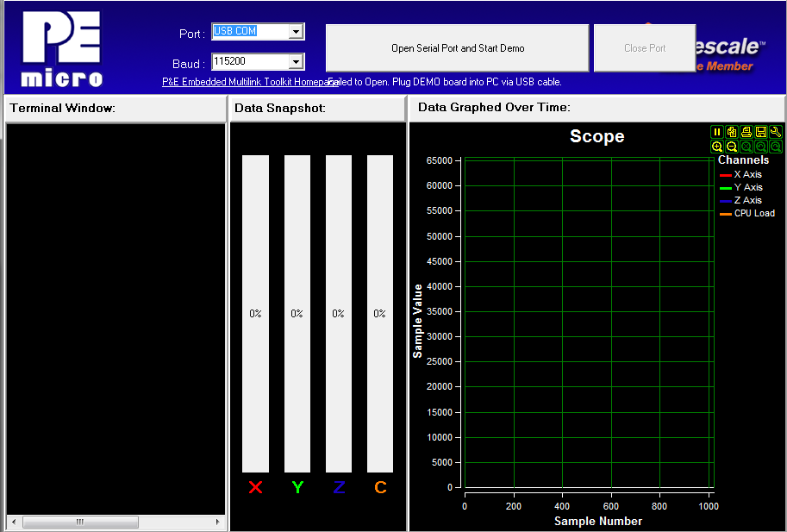The width and height of the screenshot is (787, 532).
Task: Toggle the CPU Load channel in legend
Action: pos(753,213)
